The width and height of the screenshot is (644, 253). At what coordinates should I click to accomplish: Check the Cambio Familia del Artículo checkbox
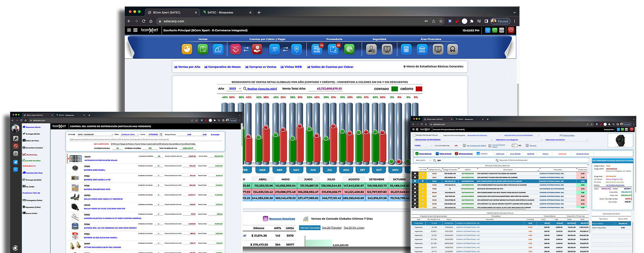pos(414,135)
